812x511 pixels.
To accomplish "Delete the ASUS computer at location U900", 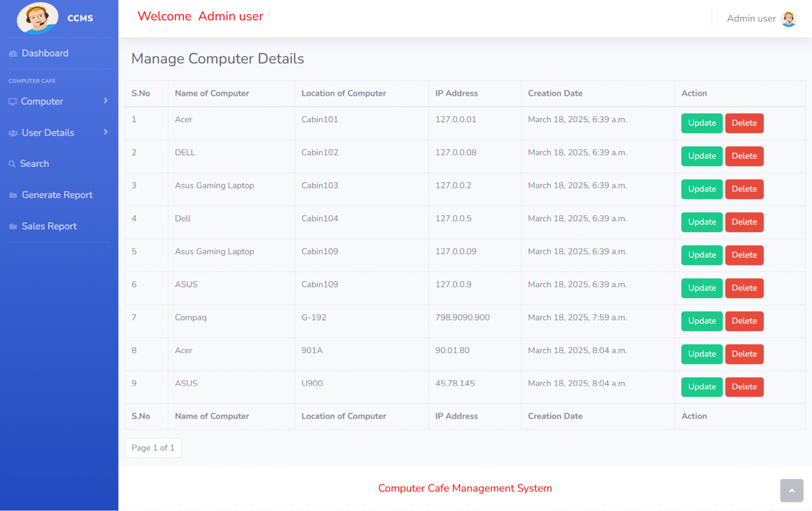I will [744, 387].
